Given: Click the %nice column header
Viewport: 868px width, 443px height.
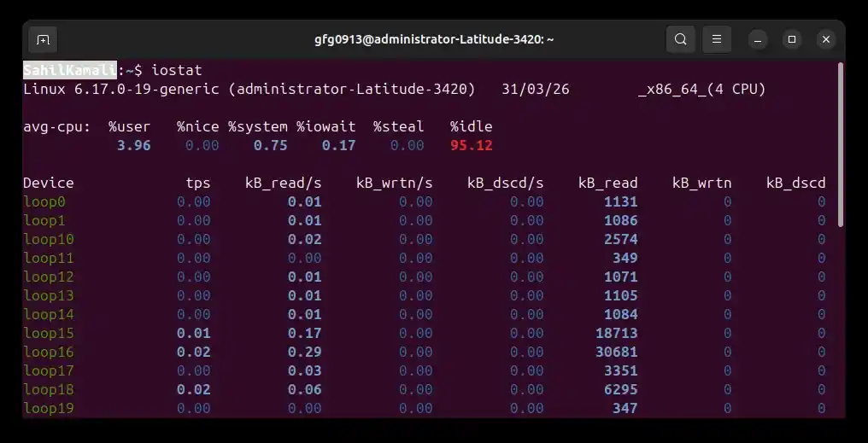Looking at the screenshot, I should tap(198, 126).
